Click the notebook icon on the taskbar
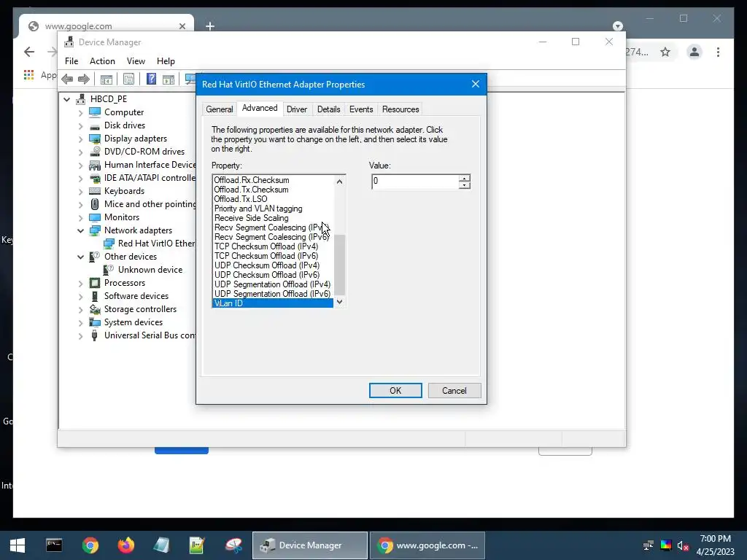747x560 pixels. [161, 545]
